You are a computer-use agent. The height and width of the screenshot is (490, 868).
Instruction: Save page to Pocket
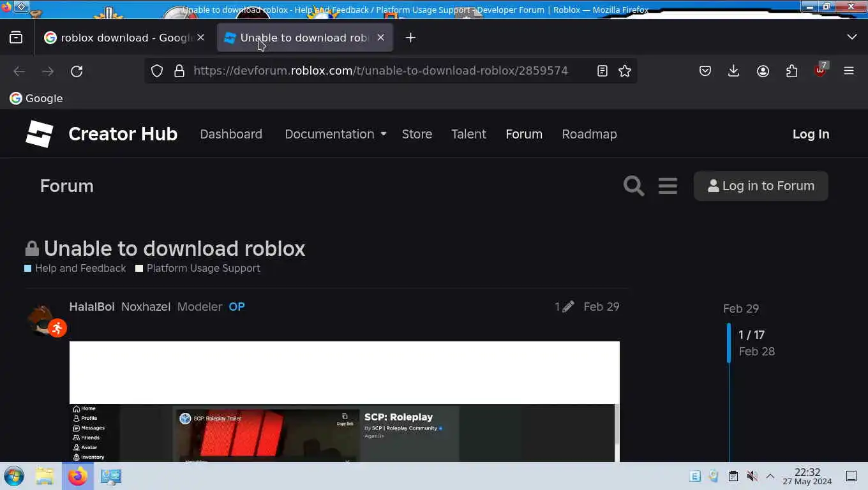pos(705,71)
